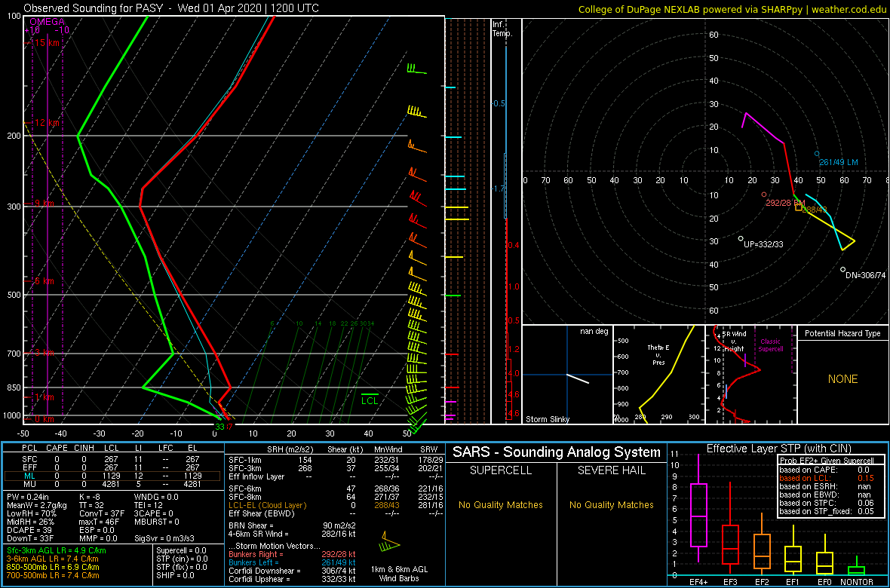Click the CINH column header
The width and height of the screenshot is (890, 588).
83,447
